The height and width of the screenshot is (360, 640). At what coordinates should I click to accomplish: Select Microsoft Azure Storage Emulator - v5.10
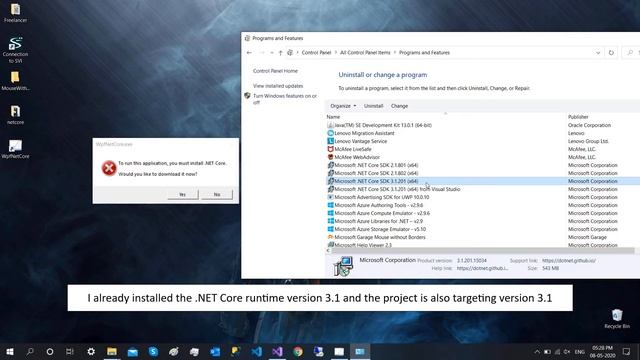(380, 229)
